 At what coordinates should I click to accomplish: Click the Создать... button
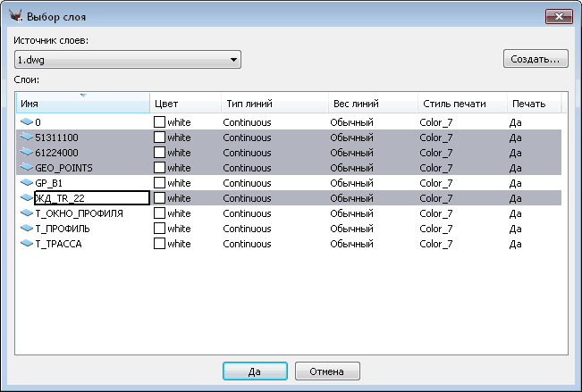pyautogui.click(x=536, y=60)
